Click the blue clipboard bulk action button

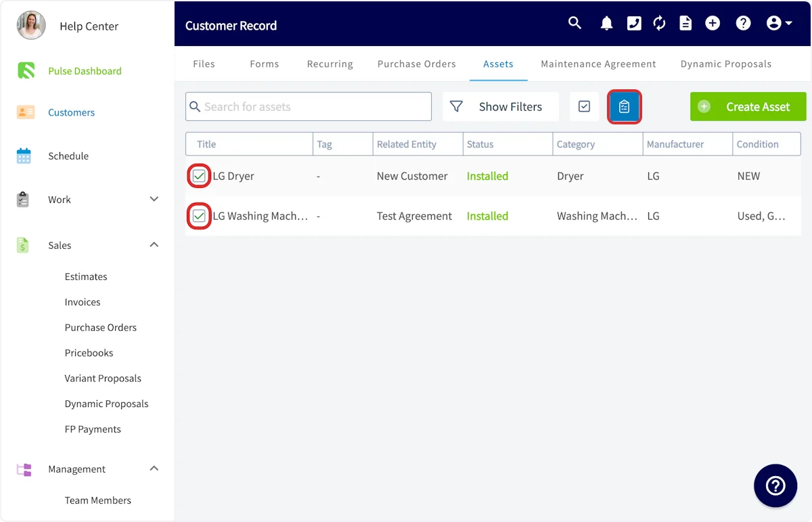624,107
